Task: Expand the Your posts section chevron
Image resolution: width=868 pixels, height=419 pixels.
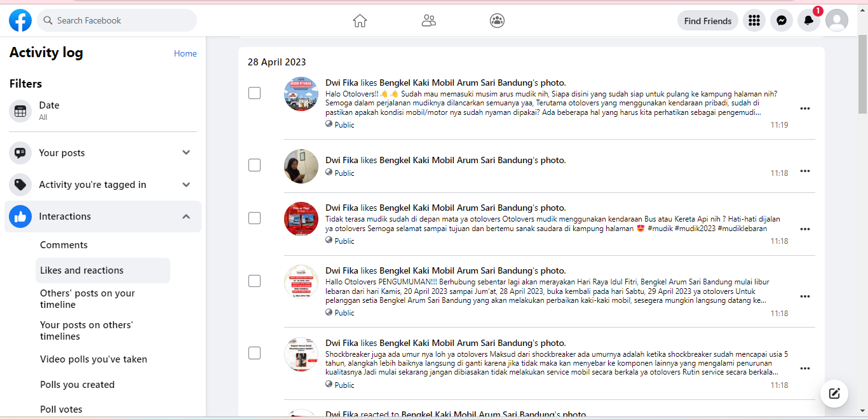Action: [186, 152]
